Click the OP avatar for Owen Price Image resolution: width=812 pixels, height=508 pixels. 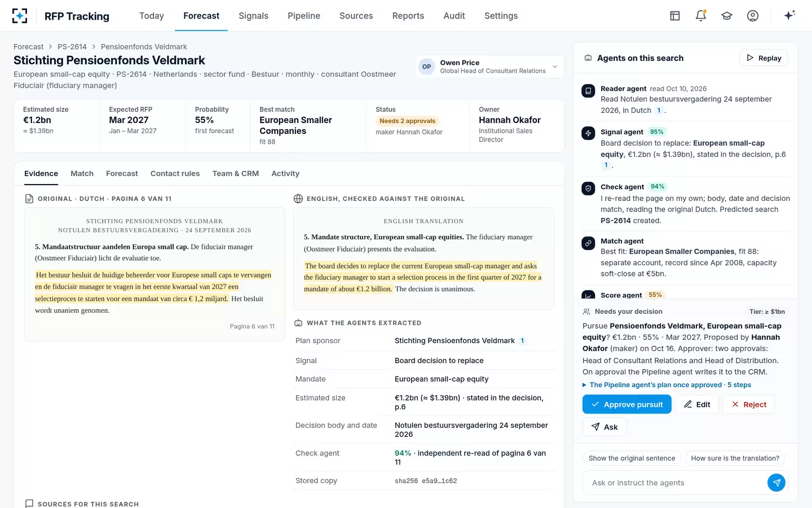[x=427, y=67]
